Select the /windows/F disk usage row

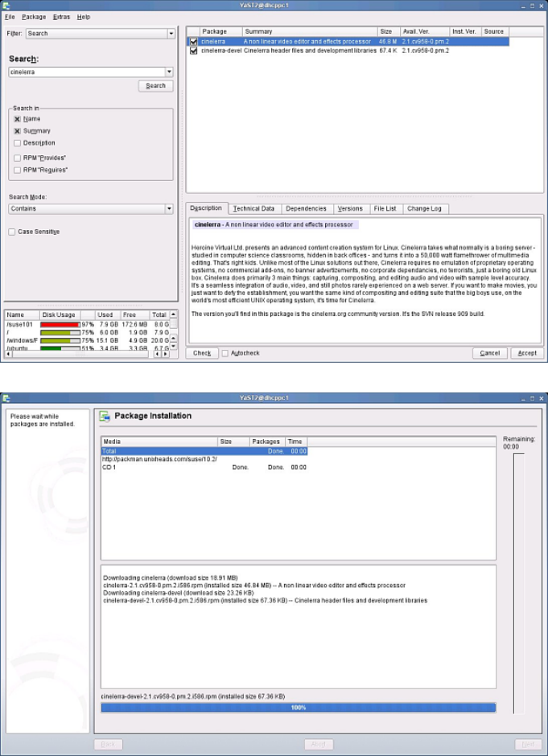tap(88, 340)
